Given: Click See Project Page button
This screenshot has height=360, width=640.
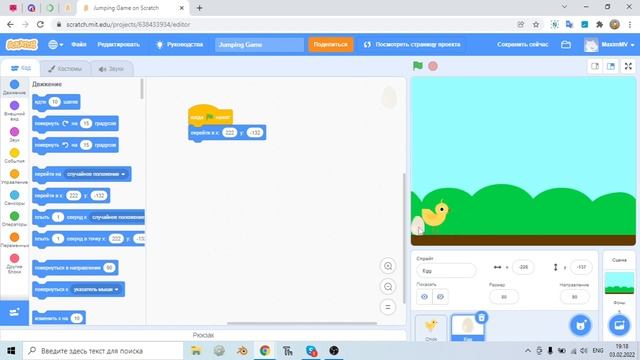Looking at the screenshot, I should pos(412,44).
